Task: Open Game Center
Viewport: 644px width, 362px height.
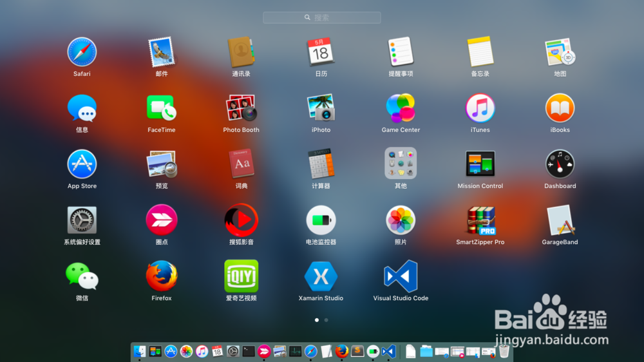Action: click(401, 108)
